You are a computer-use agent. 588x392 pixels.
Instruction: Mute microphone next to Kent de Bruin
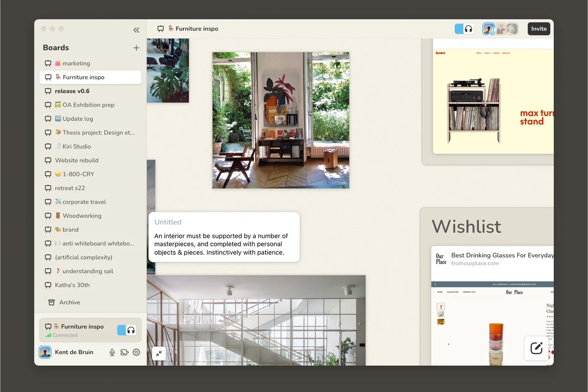[112, 352]
